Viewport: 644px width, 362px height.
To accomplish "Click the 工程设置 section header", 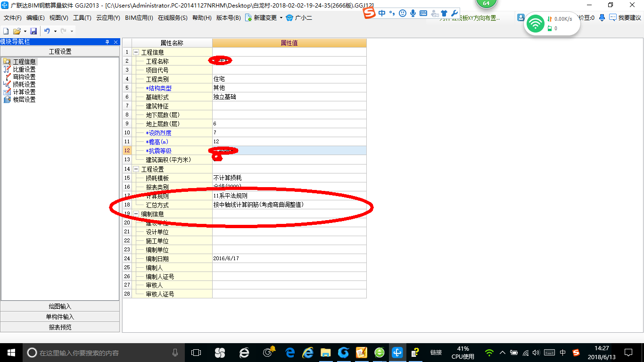I will tap(60, 51).
